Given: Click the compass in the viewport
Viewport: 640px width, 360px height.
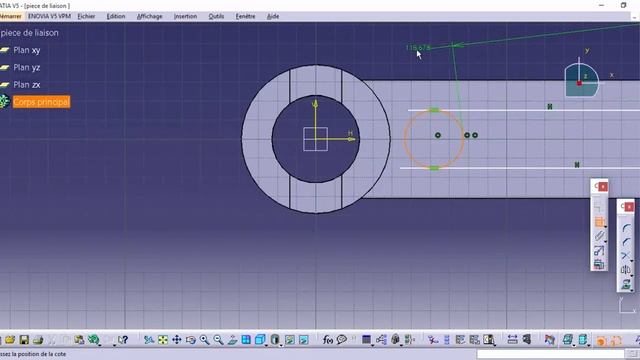Looking at the screenshot, I should pyautogui.click(x=582, y=79).
